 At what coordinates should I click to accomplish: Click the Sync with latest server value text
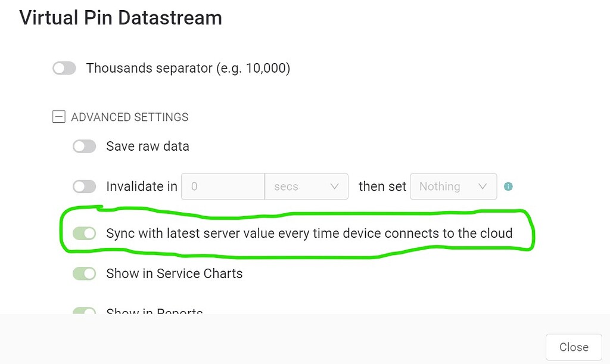[309, 234]
